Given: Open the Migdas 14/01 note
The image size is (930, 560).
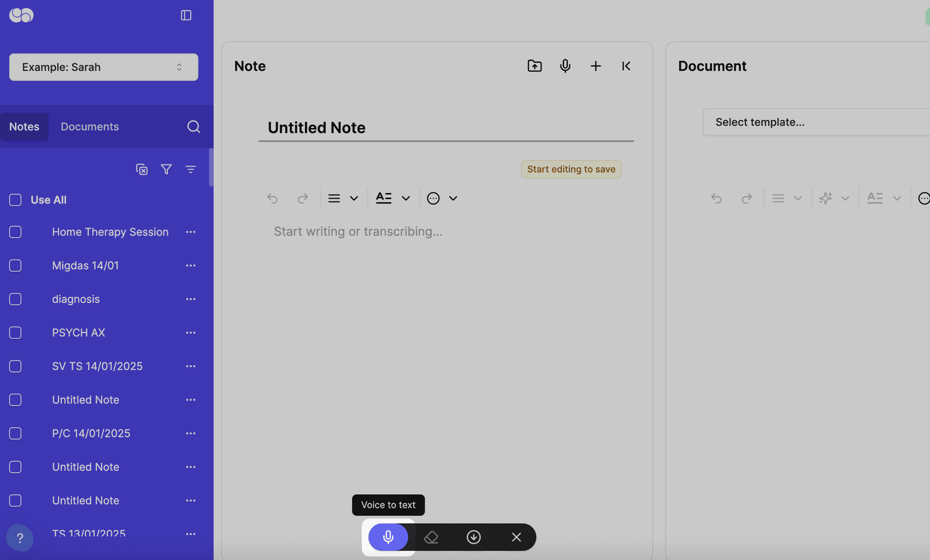Looking at the screenshot, I should click(85, 265).
